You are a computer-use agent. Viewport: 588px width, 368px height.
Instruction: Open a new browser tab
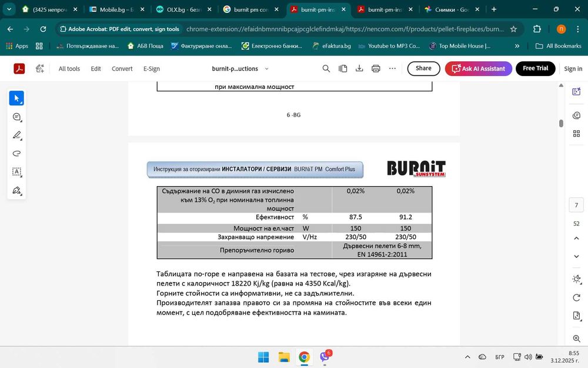[x=494, y=9]
